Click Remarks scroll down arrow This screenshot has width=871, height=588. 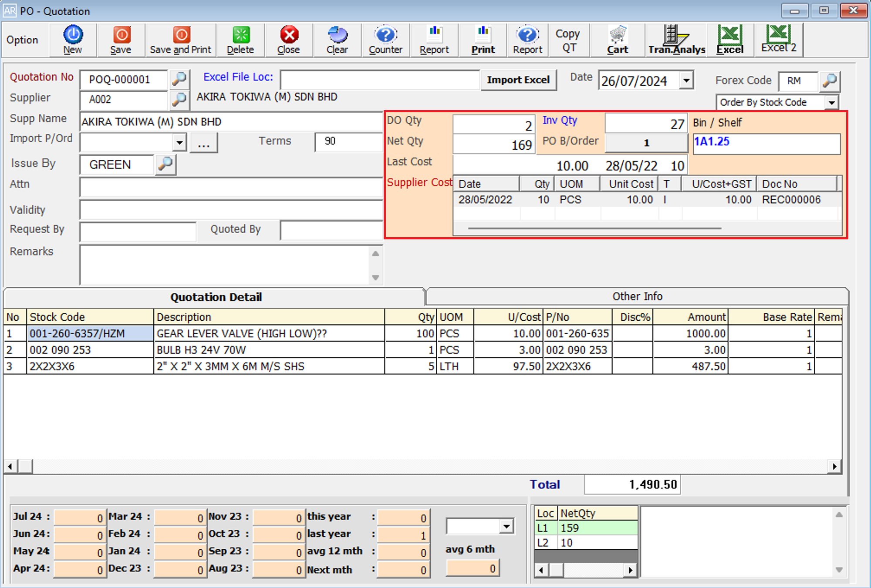pos(375,278)
